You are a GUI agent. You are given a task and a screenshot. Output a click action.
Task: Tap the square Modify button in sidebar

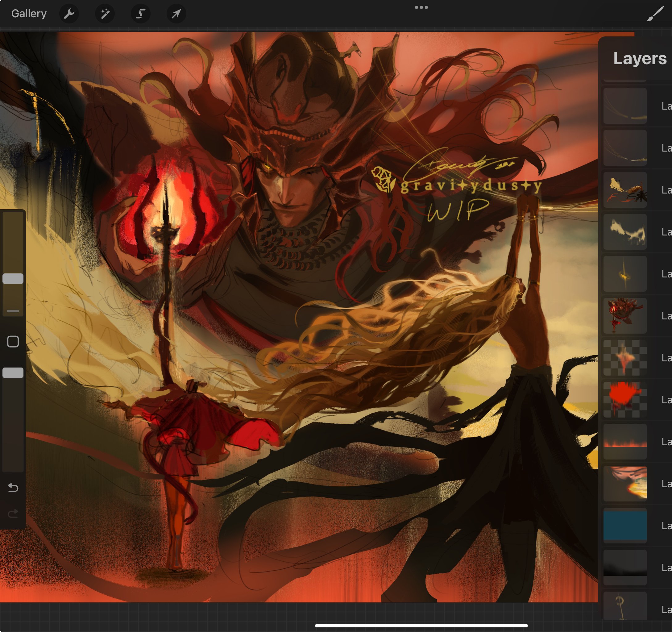(13, 342)
